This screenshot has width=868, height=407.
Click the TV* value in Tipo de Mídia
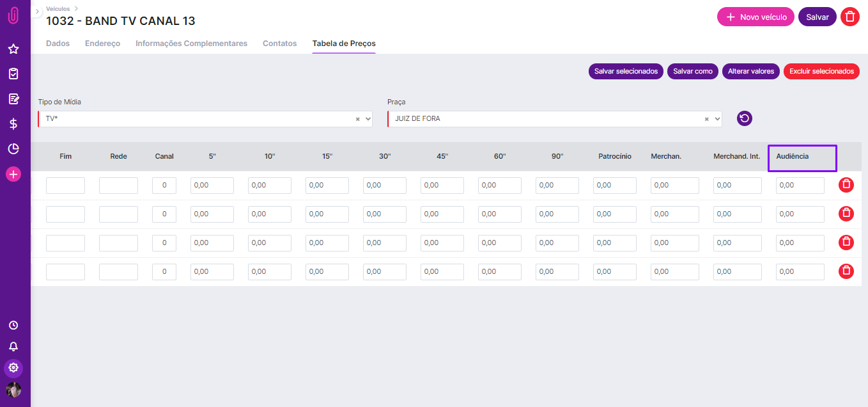point(52,118)
